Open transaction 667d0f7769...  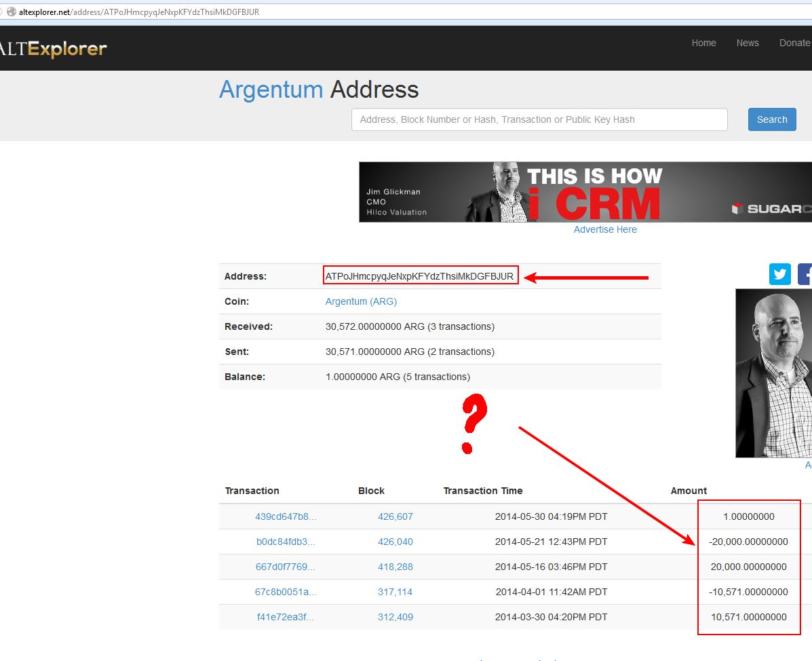click(x=286, y=567)
